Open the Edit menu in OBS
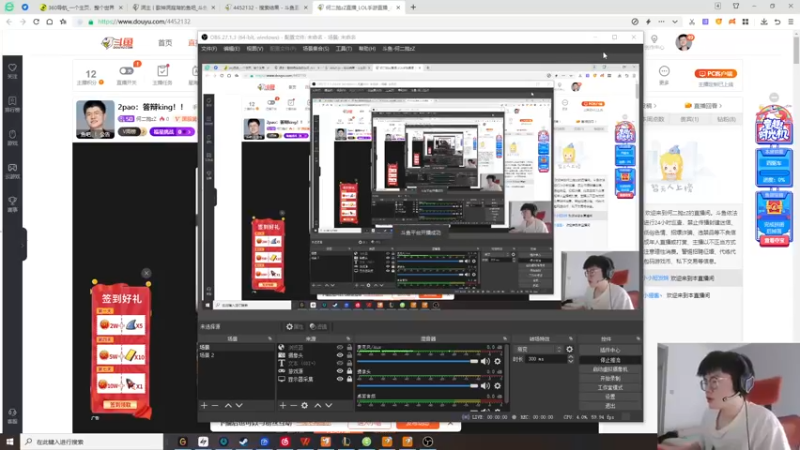800x450 pixels. tap(231, 49)
